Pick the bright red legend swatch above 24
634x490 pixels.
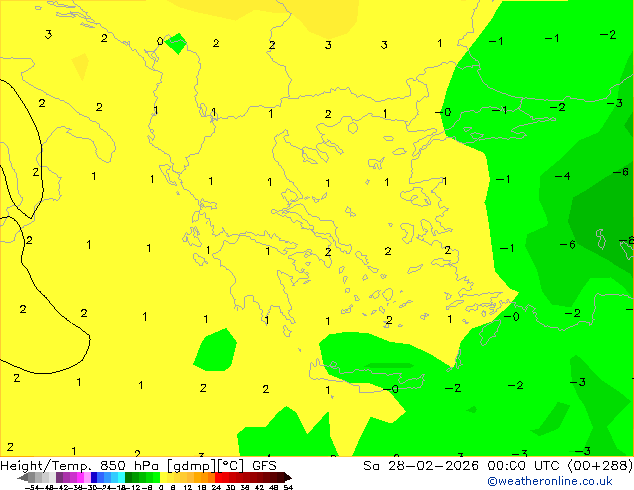pyautogui.click(x=218, y=478)
